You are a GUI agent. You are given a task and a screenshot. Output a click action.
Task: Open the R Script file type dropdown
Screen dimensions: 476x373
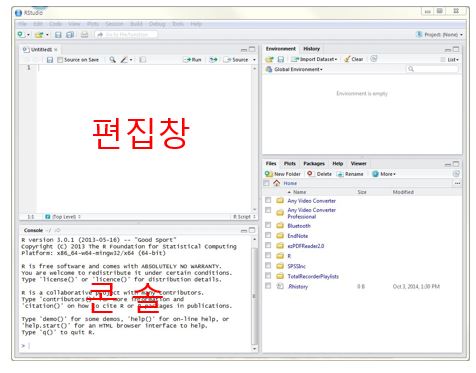click(245, 217)
